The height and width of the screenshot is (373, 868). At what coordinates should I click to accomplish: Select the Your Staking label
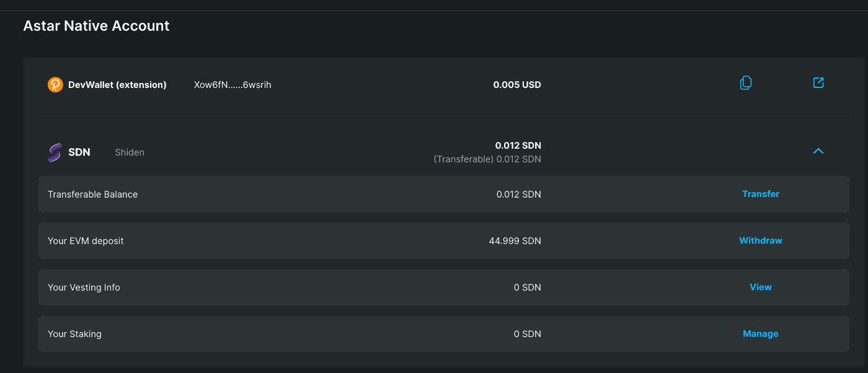coord(74,334)
